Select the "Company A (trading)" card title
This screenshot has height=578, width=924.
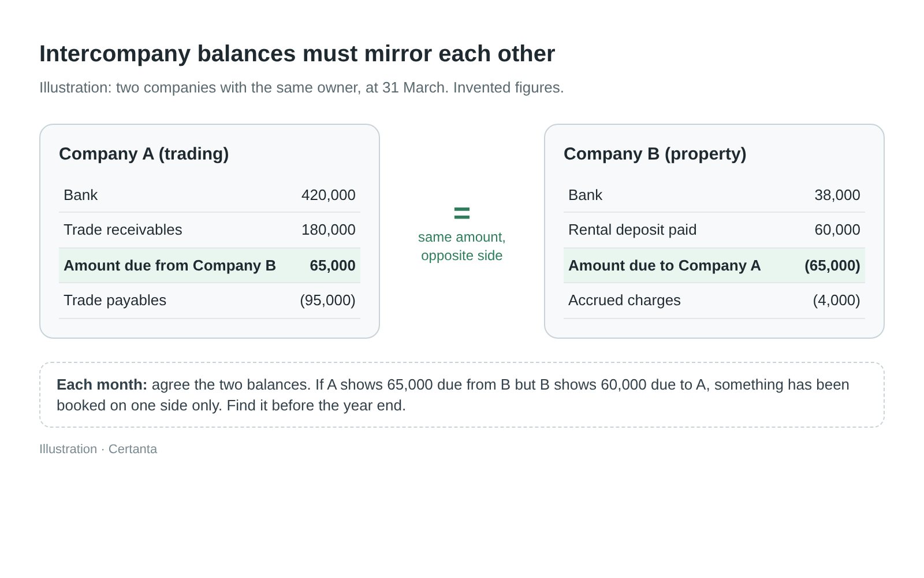click(x=144, y=154)
